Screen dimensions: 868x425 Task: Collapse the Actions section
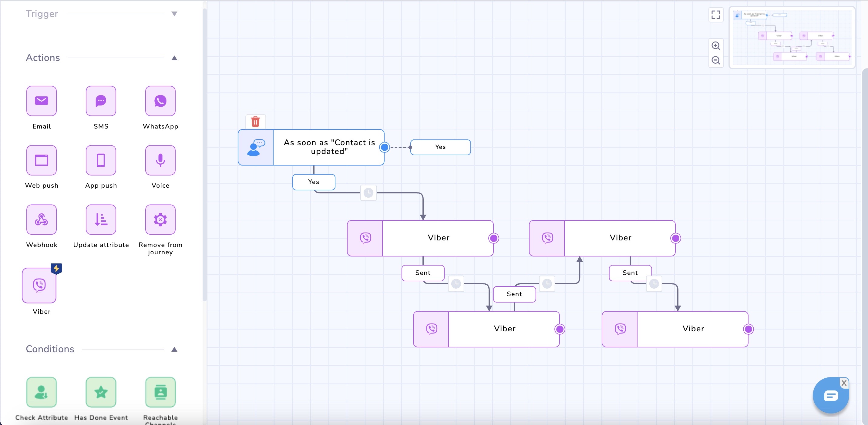pyautogui.click(x=174, y=58)
